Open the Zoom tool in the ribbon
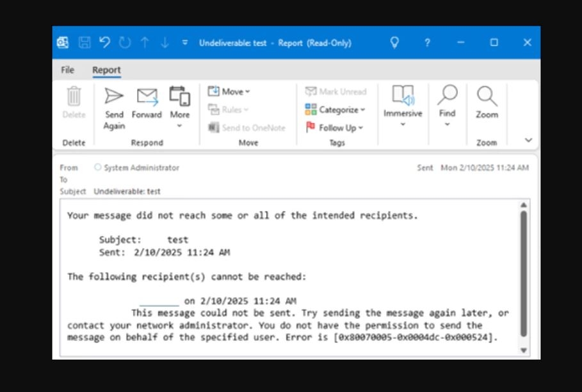 pyautogui.click(x=486, y=102)
